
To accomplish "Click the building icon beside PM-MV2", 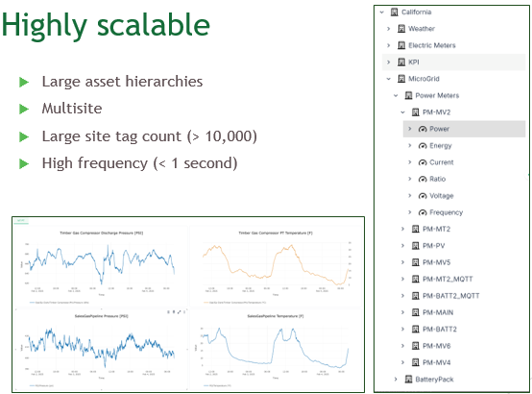I will pos(416,112).
